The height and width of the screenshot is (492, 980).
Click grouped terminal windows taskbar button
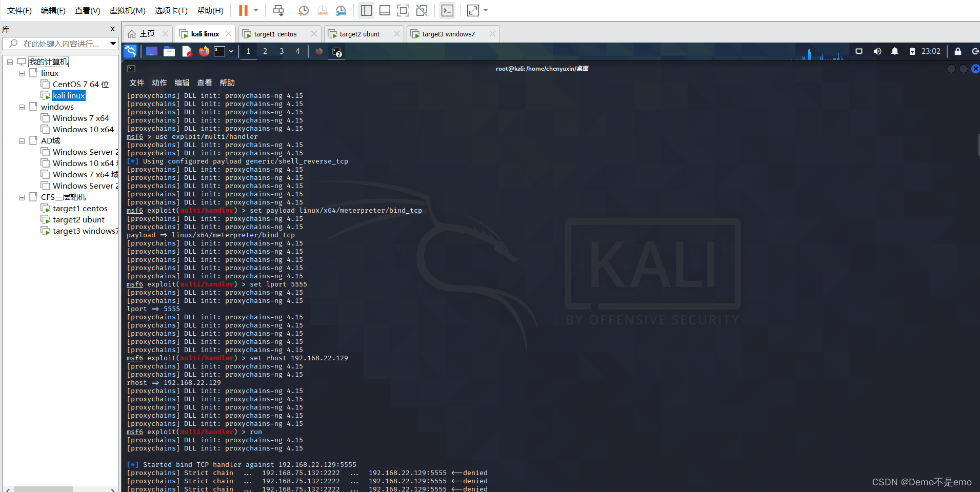pos(336,52)
